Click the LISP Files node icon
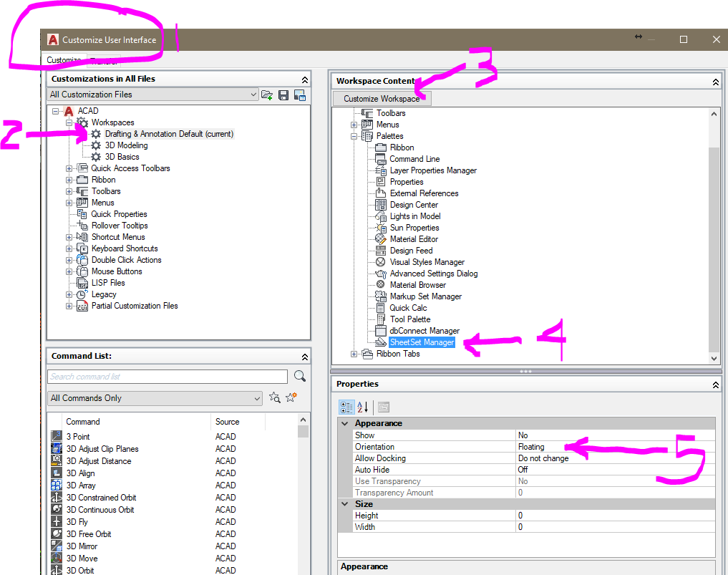This screenshot has height=575, width=728. click(x=82, y=283)
